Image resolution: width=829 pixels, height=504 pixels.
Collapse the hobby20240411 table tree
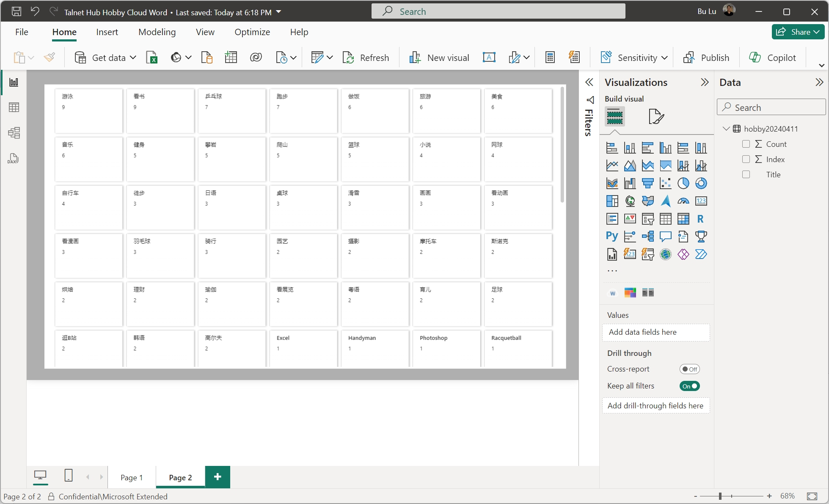pyautogui.click(x=726, y=129)
